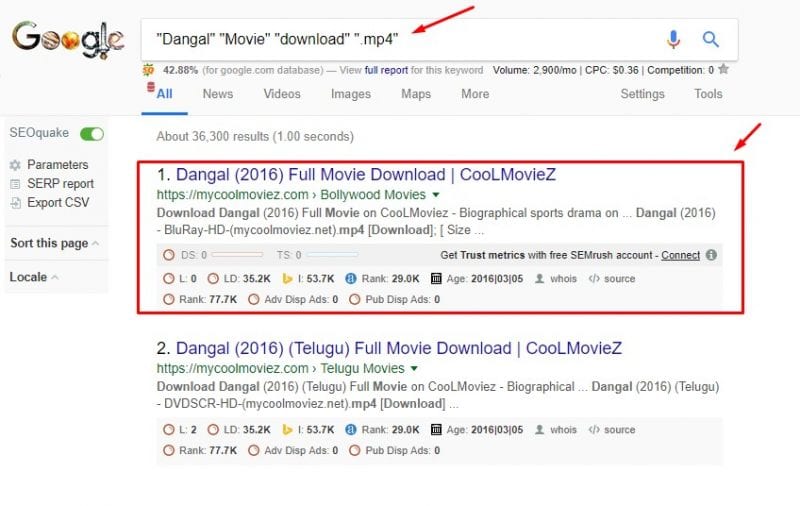
Task: Click Bing index icon in result 1
Action: [287, 279]
